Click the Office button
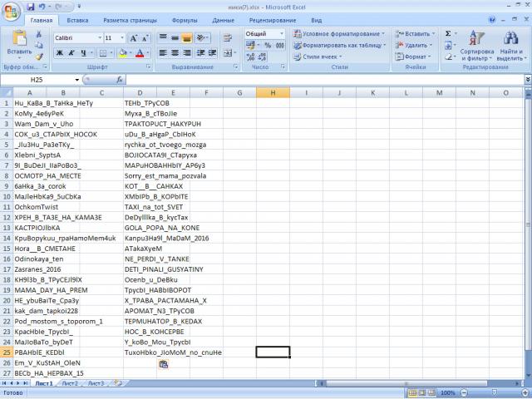532x399 pixels. [11, 9]
